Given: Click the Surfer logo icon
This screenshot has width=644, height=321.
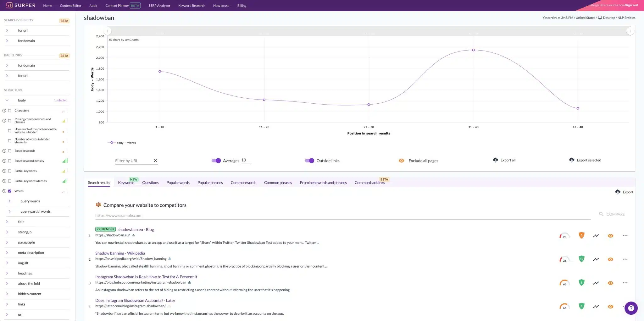Looking at the screenshot, I should pyautogui.click(x=9, y=5).
